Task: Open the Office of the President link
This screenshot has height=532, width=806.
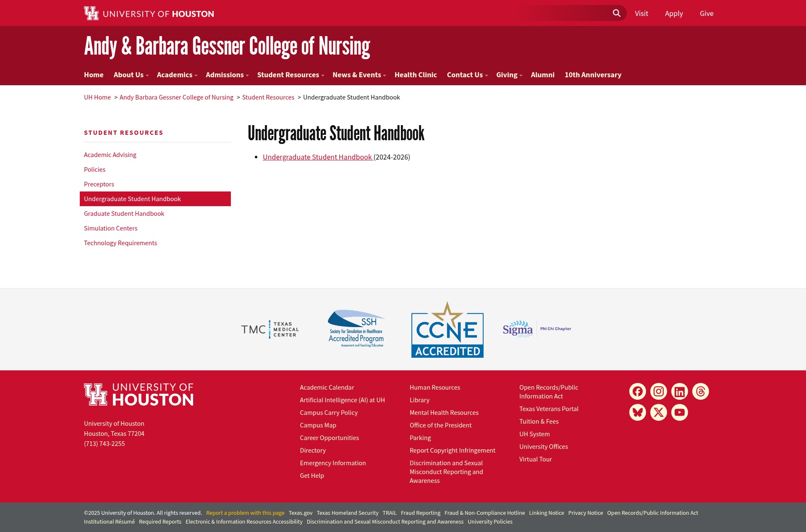Action: click(x=441, y=425)
